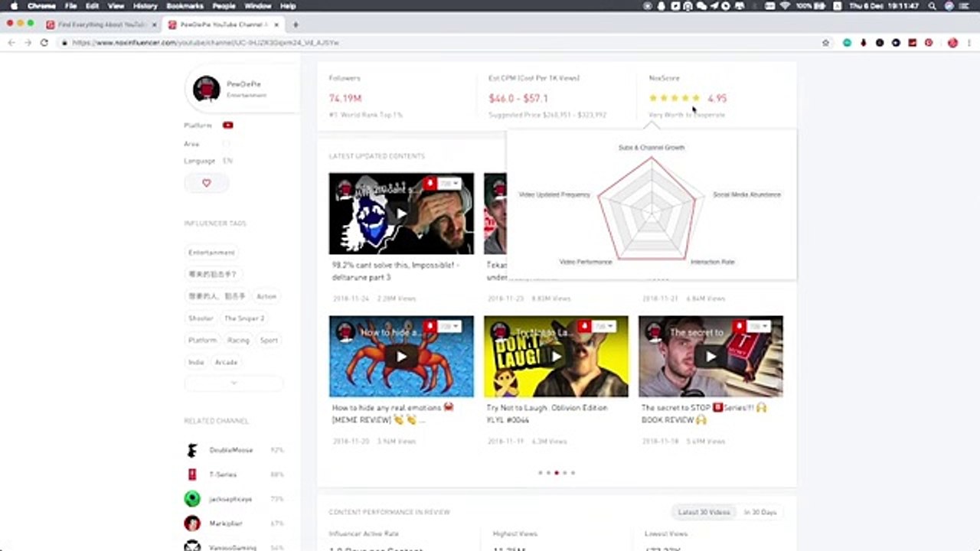The width and height of the screenshot is (980, 551).
Task: Click the 74.19M followers figure
Action: [x=345, y=98]
